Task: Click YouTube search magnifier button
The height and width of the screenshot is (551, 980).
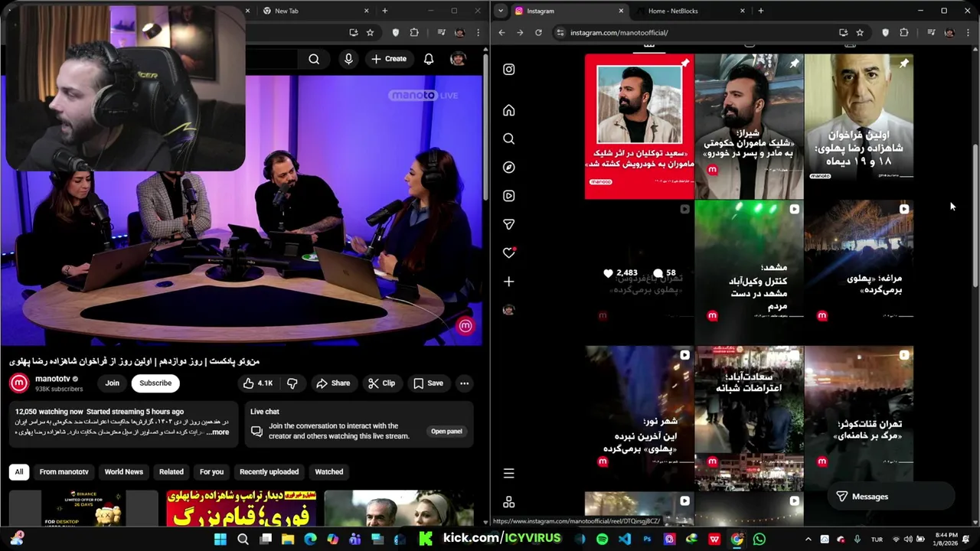Action: [314, 59]
